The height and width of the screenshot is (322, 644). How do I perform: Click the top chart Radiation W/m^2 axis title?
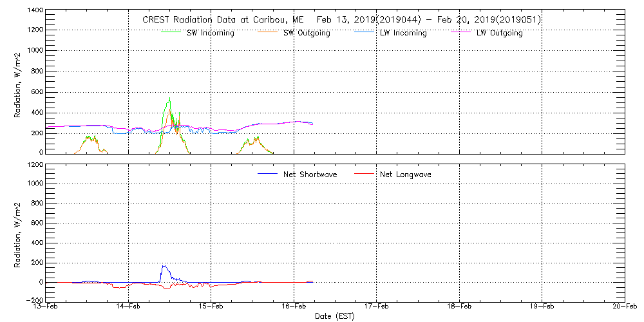tap(18, 82)
